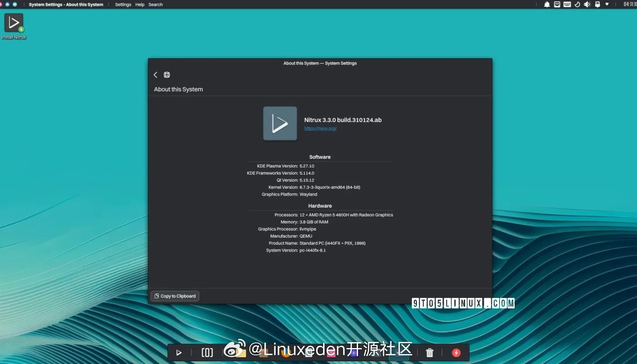637x364 pixels.
Task: Click the up-arrow window button in the top bar
Action: (7, 4)
